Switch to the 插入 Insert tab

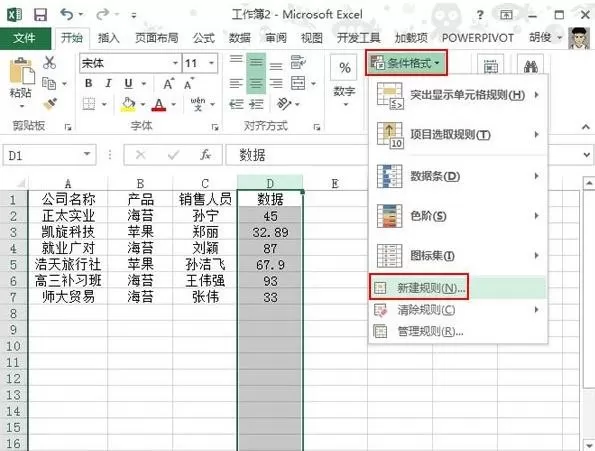(109, 38)
